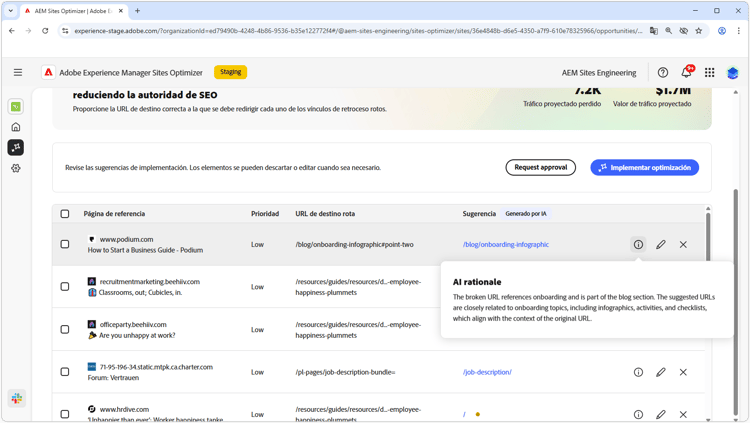Click the Sugerencia column header

click(x=479, y=214)
